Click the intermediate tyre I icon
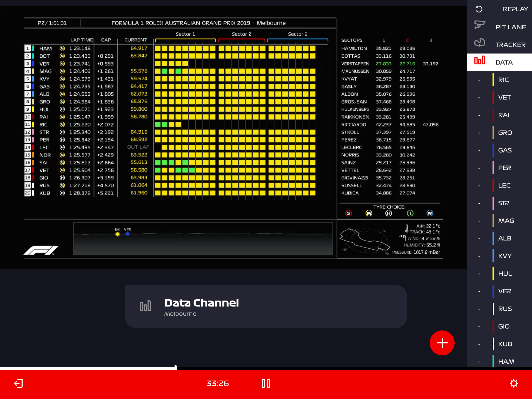 (410, 214)
